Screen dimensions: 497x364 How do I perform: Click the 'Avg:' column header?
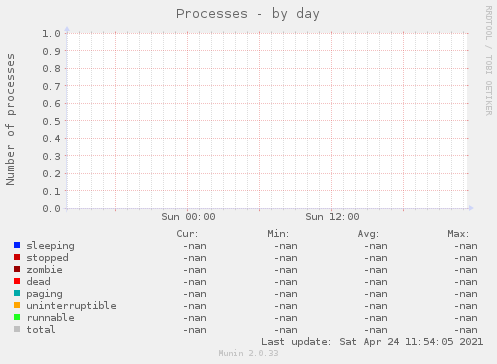368,234
